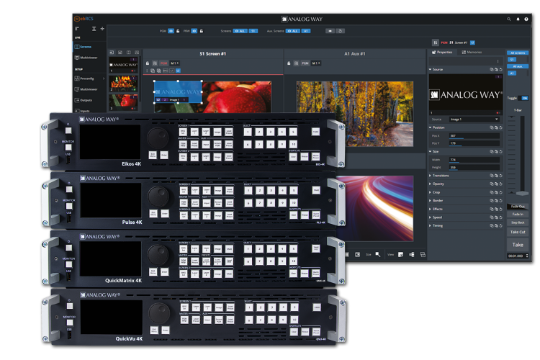Open notifications with the bell icon
Image resolution: width=540 pixels, height=360 pixels.
(518, 19)
